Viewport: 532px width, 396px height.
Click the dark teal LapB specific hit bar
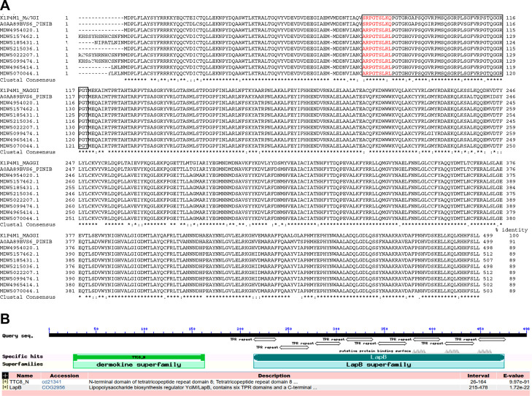[379, 357]
